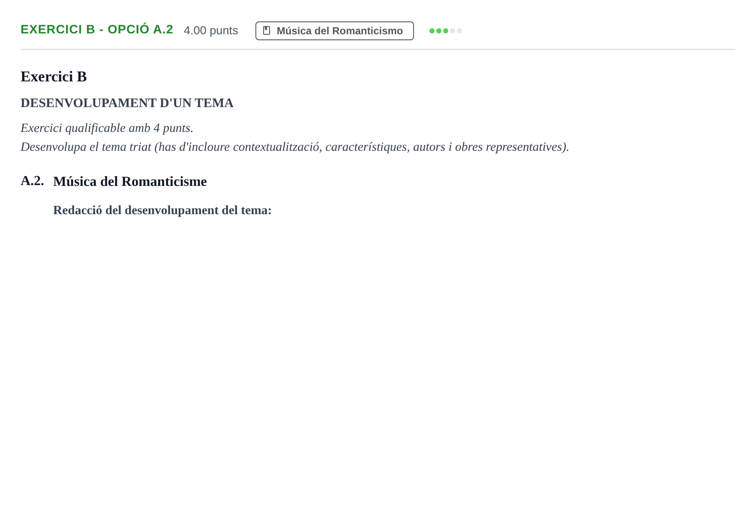Viewport: 756px width, 532px height.
Task: Click the green difficulty dots indicator
Action: click(x=445, y=31)
